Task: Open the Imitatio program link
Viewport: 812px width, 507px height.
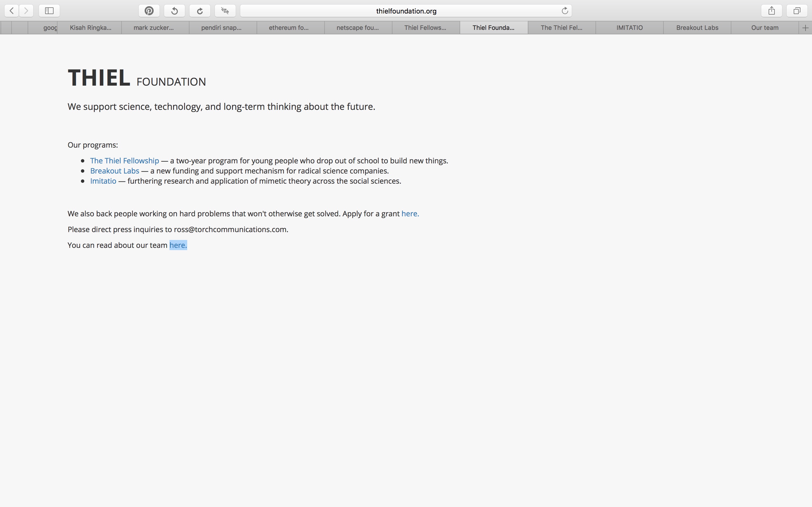Action: (x=103, y=181)
